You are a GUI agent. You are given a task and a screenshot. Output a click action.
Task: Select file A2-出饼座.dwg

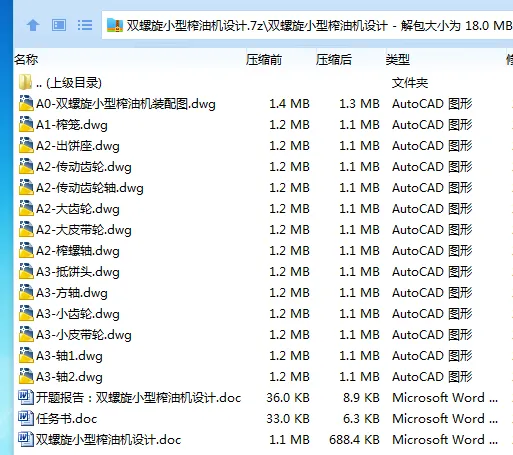(78, 146)
